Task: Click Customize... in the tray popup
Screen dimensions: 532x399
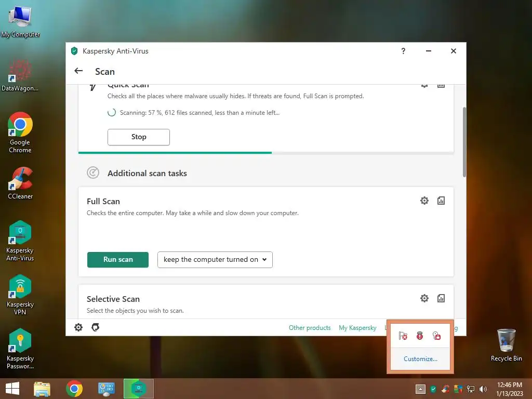Action: (420, 358)
